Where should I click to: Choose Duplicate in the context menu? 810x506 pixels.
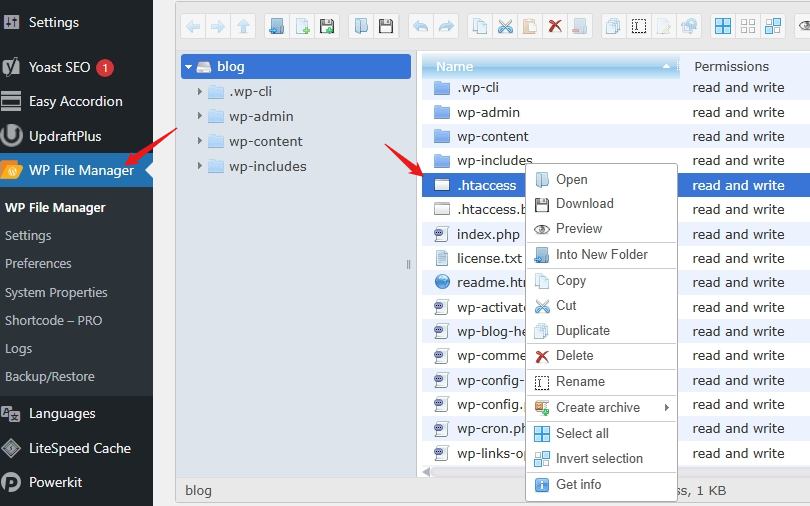[601, 330]
